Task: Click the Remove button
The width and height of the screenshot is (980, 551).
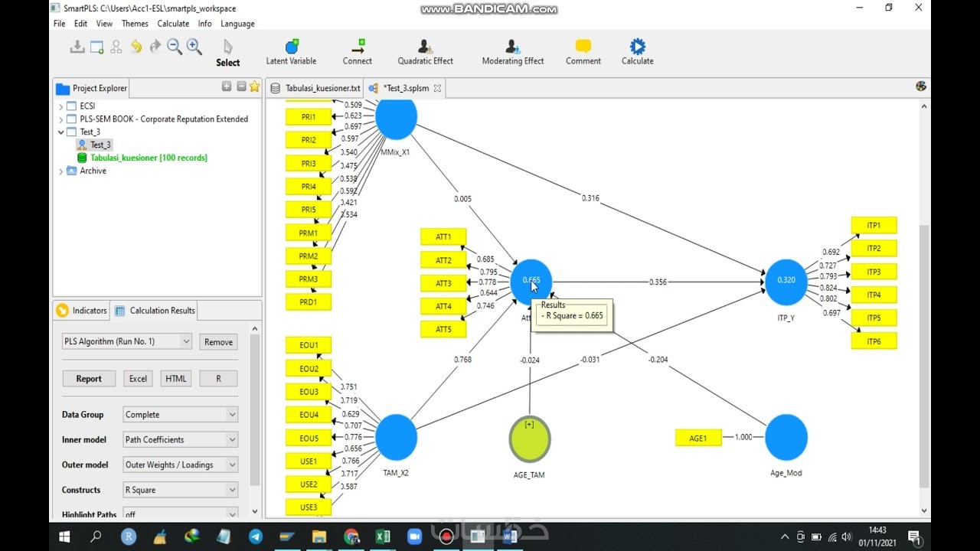Action: point(218,342)
